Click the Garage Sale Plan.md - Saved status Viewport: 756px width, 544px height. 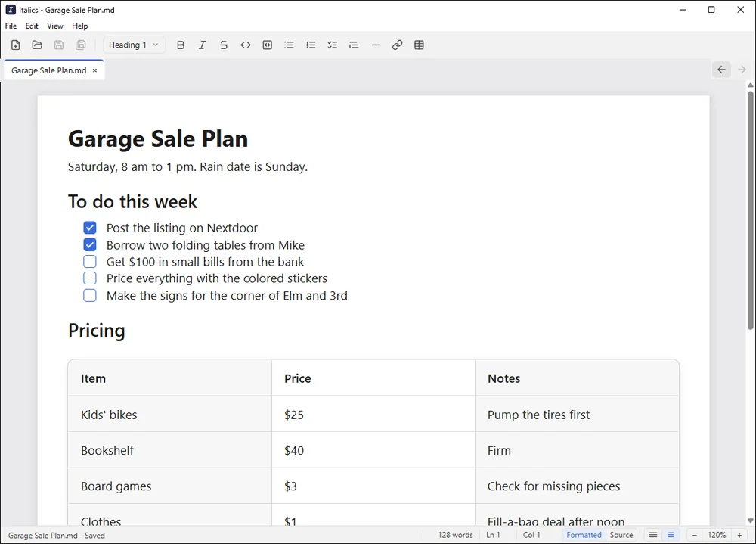(57, 536)
